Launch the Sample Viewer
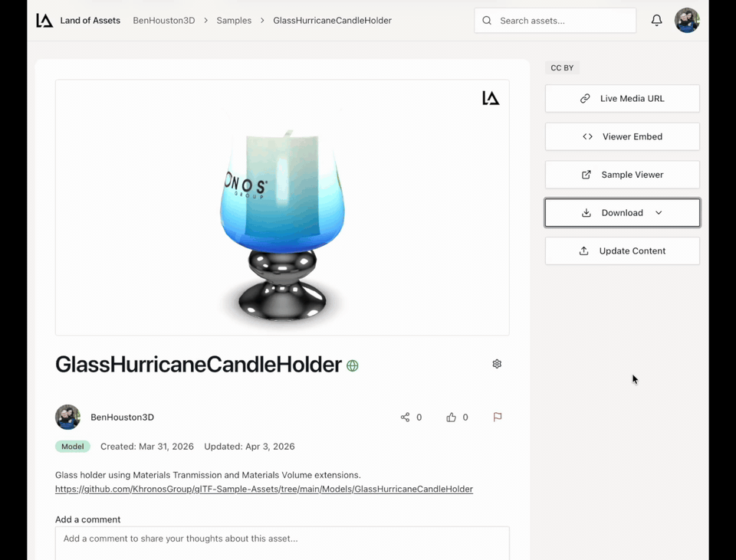Screen dimensions: 736x560 tap(623, 175)
